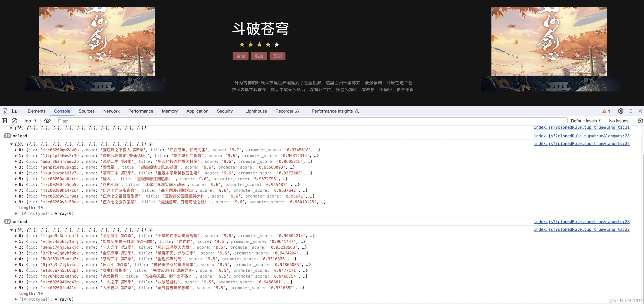Click the 热血 genre tag
The image size is (644, 304).
pos(259,56)
